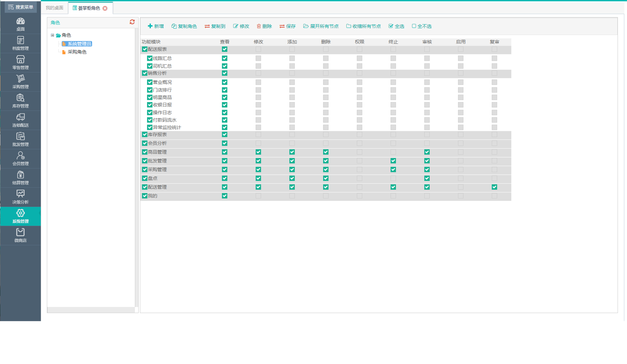Click the 明星商品 row label
This screenshot has height=364, width=627.
click(x=162, y=97)
